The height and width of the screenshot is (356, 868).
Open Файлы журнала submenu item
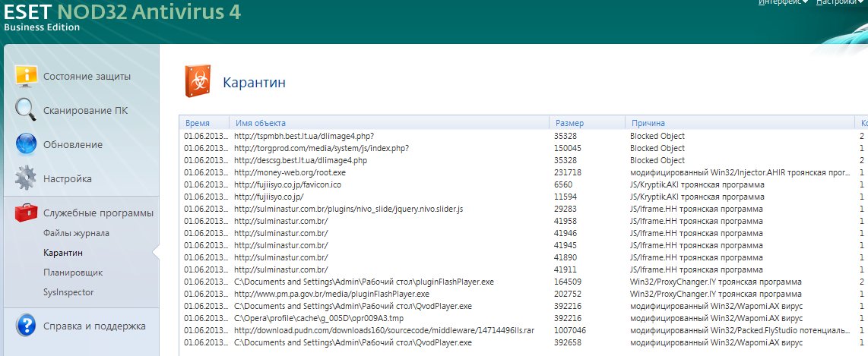coord(77,233)
